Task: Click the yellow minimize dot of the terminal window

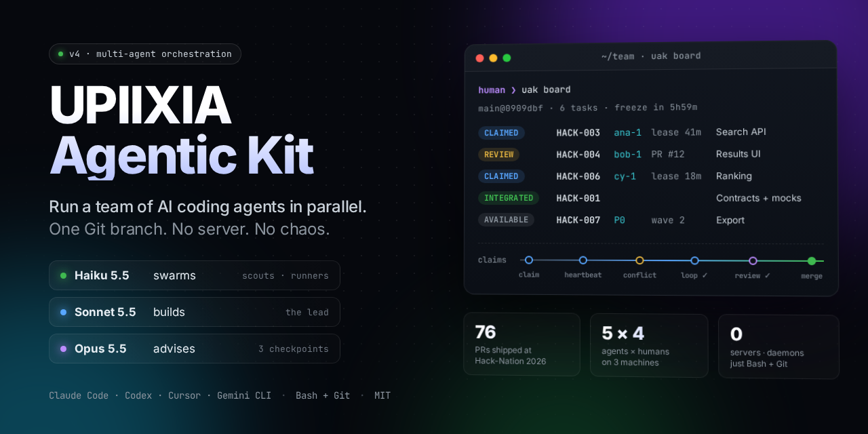Action: tap(493, 58)
